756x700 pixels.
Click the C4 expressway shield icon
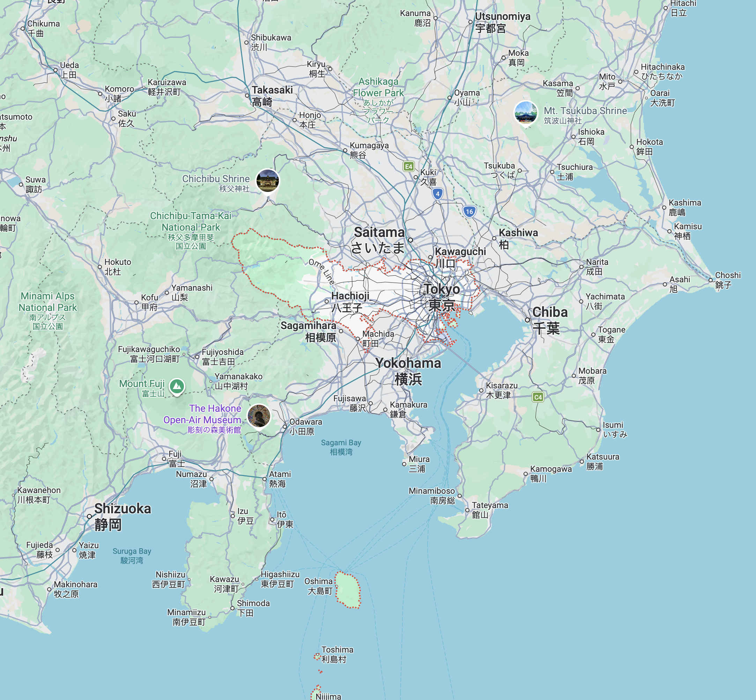pos(538,397)
